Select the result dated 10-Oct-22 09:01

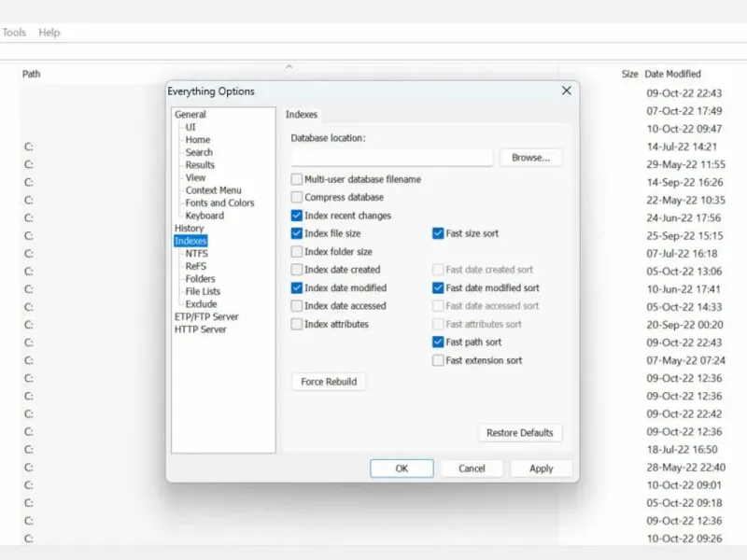[684, 485]
